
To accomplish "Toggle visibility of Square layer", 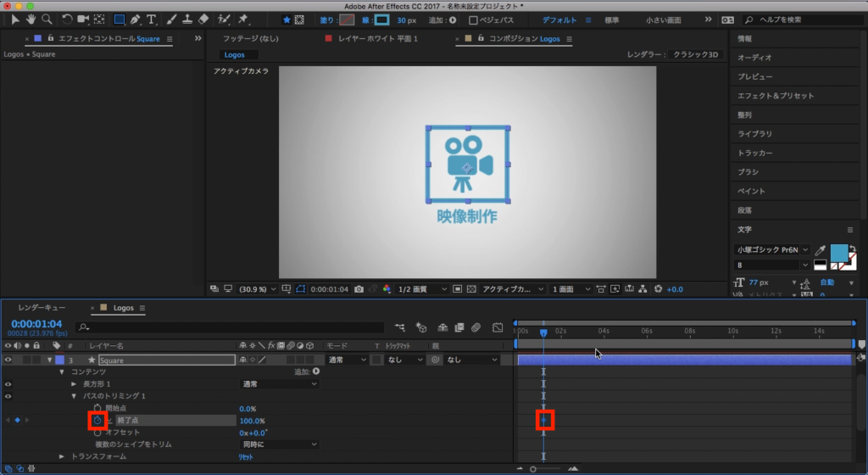I will [x=8, y=360].
